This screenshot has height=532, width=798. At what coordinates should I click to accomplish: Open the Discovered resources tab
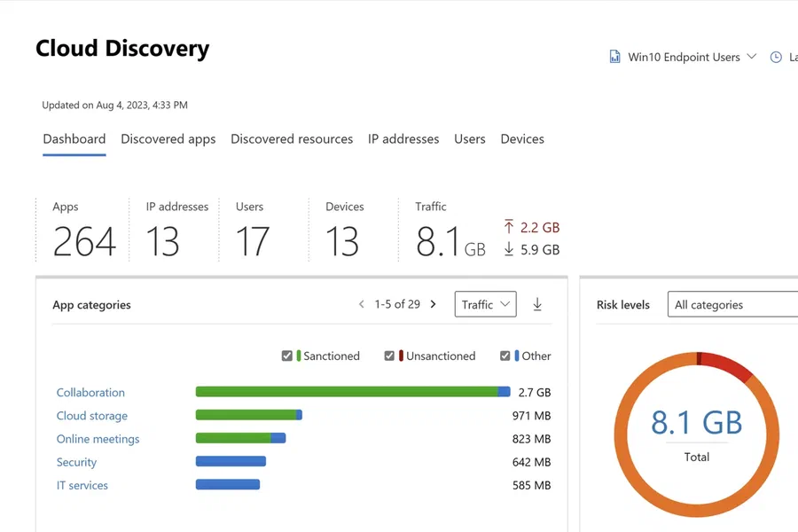[x=292, y=139]
